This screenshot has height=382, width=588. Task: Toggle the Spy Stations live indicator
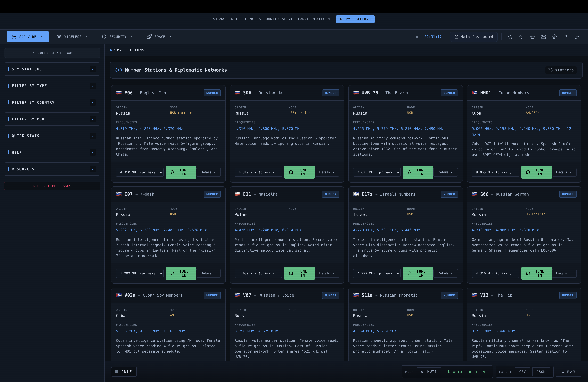[355, 19]
